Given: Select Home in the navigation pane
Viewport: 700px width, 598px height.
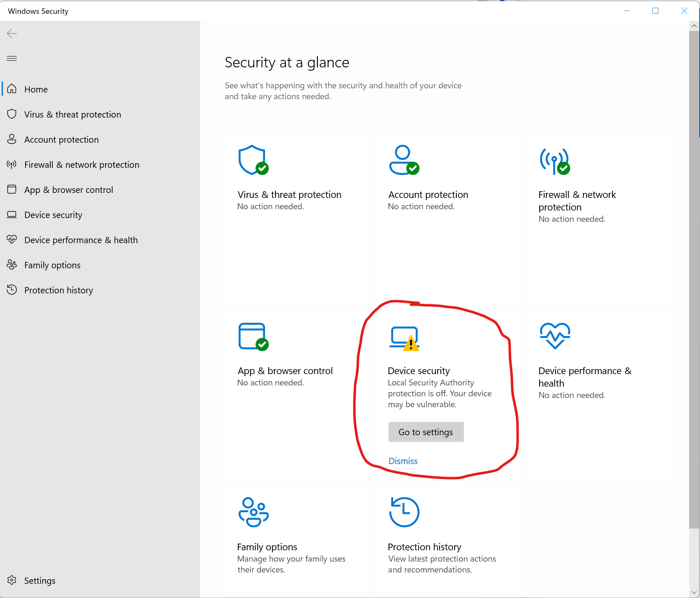Looking at the screenshot, I should pos(100,89).
